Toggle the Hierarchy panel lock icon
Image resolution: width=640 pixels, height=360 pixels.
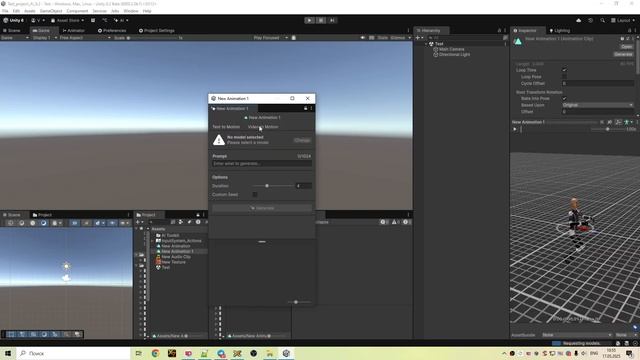point(499,31)
